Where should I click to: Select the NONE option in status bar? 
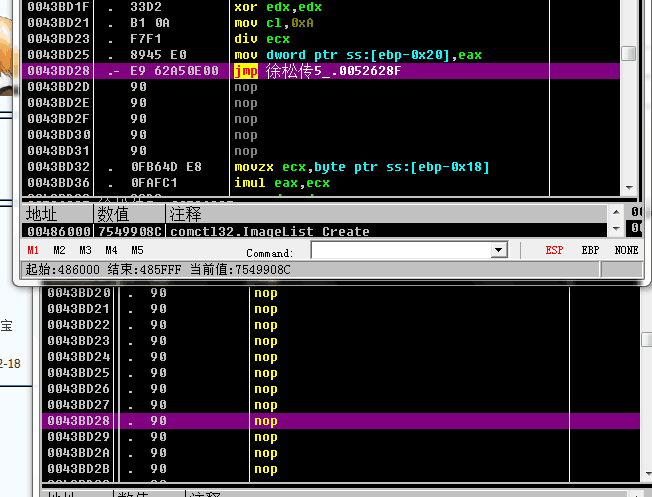(x=626, y=250)
